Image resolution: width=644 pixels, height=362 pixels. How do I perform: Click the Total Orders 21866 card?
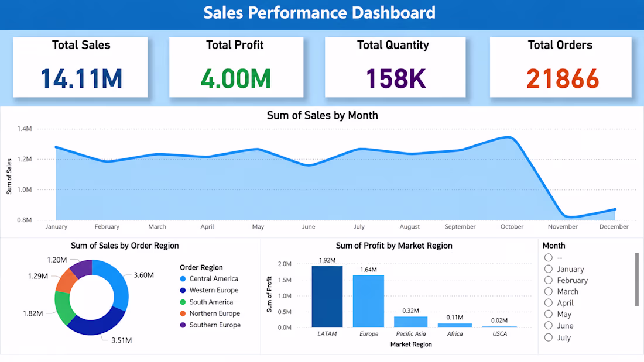tap(561, 67)
